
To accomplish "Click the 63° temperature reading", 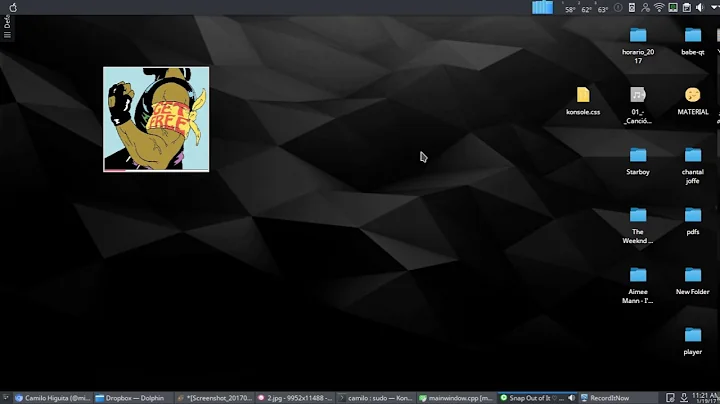I will tap(603, 9).
